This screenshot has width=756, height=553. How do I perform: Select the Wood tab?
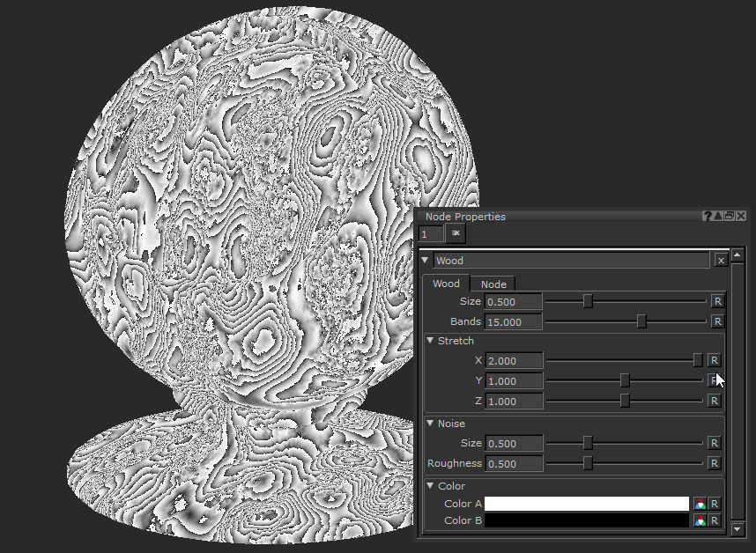(x=445, y=284)
